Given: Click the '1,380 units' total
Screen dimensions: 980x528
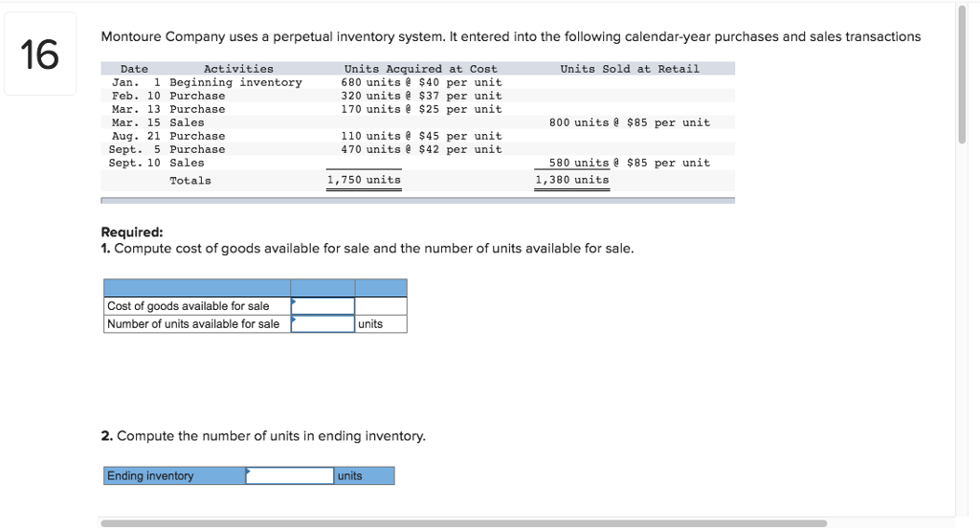Looking at the screenshot, I should click(572, 179).
